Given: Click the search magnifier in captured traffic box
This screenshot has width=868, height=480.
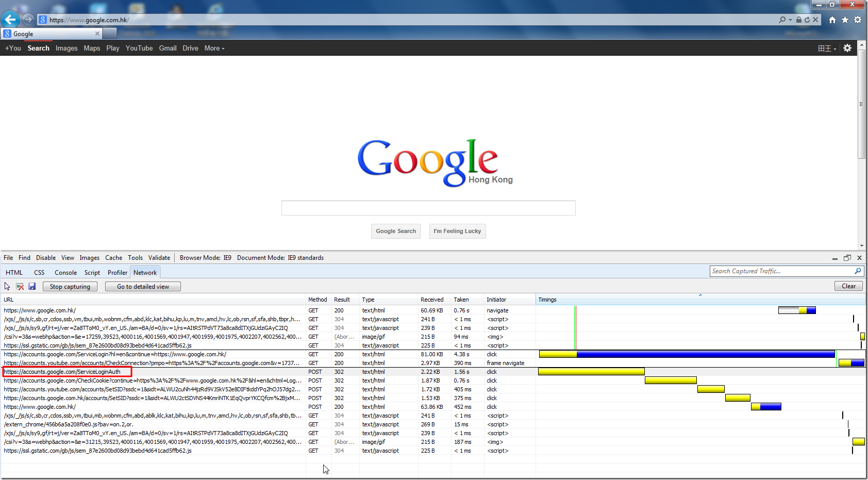Looking at the screenshot, I should (x=858, y=271).
